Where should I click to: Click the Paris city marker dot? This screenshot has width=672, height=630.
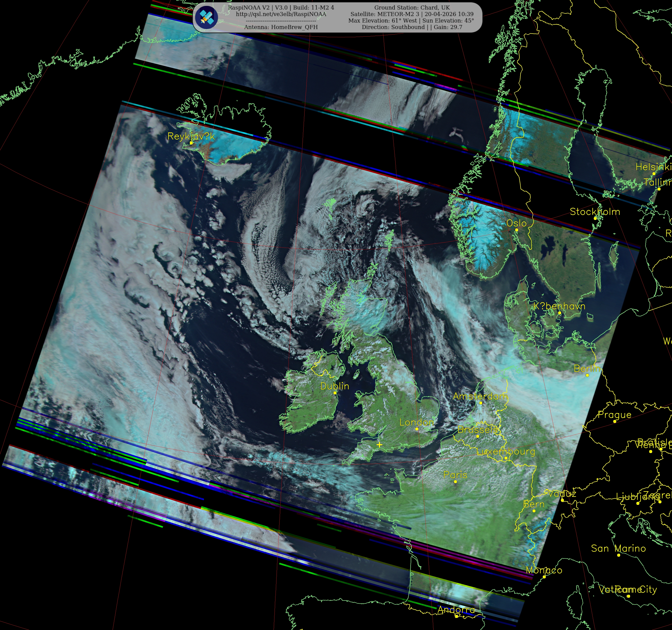(x=455, y=482)
